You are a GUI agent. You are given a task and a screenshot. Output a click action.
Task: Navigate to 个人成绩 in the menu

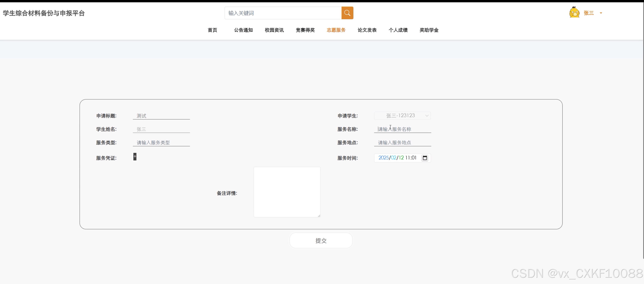pos(398,30)
